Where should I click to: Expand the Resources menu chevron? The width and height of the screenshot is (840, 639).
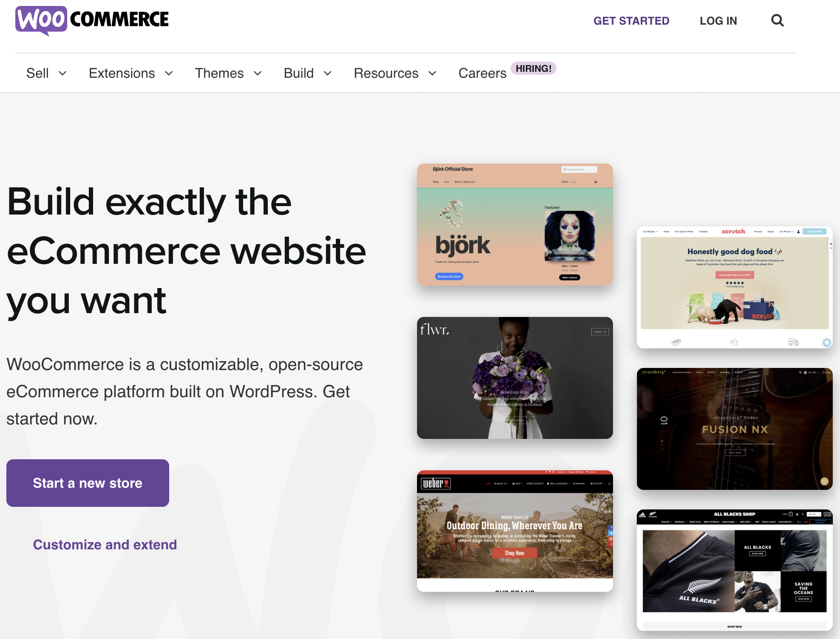coord(432,73)
